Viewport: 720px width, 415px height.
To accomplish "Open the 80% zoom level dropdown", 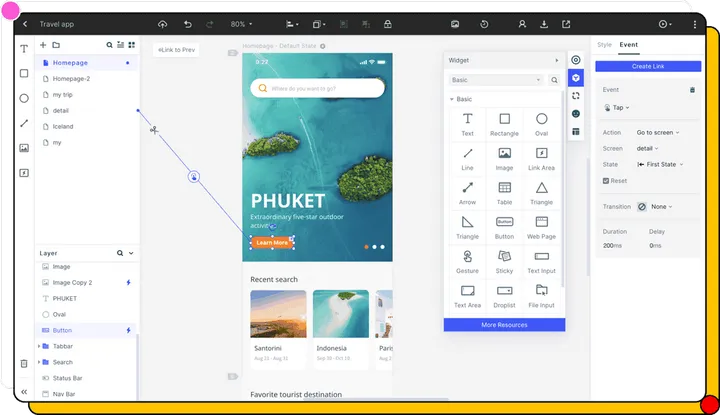I will [x=242, y=24].
